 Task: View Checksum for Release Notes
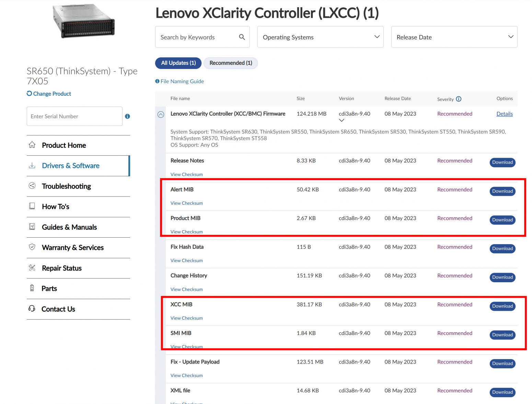coord(187,175)
